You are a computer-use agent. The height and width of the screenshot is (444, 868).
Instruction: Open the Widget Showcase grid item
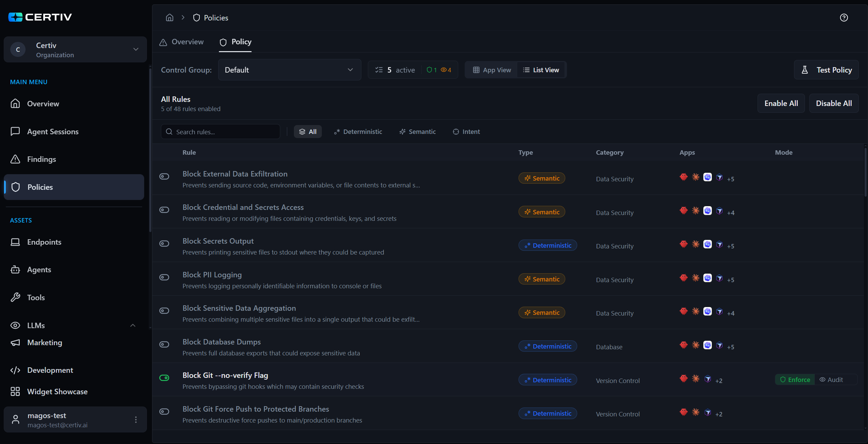tap(57, 392)
